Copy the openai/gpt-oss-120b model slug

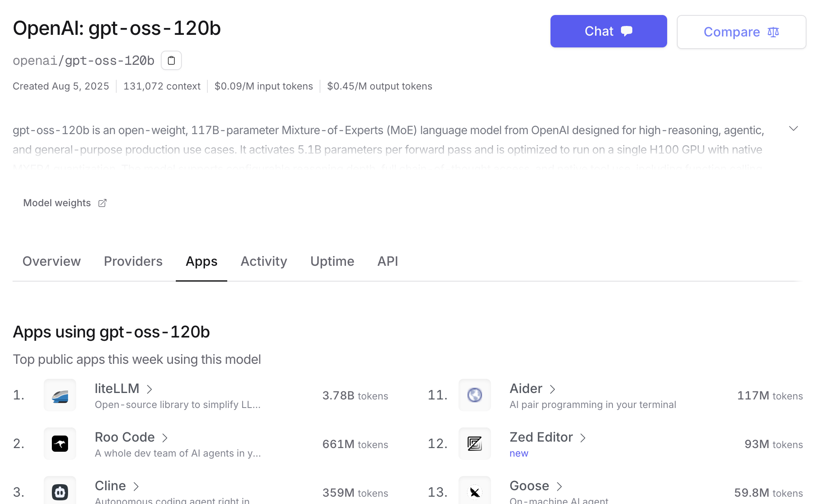[171, 60]
